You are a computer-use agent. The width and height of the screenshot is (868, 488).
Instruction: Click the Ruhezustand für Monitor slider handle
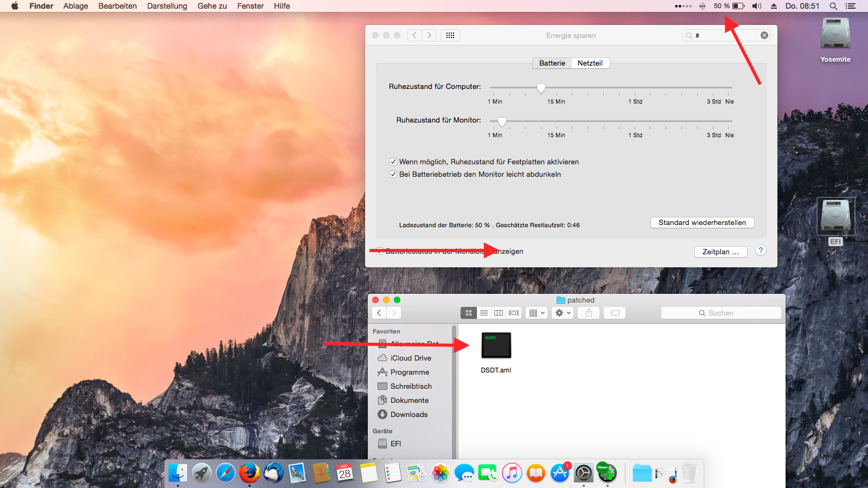point(502,121)
